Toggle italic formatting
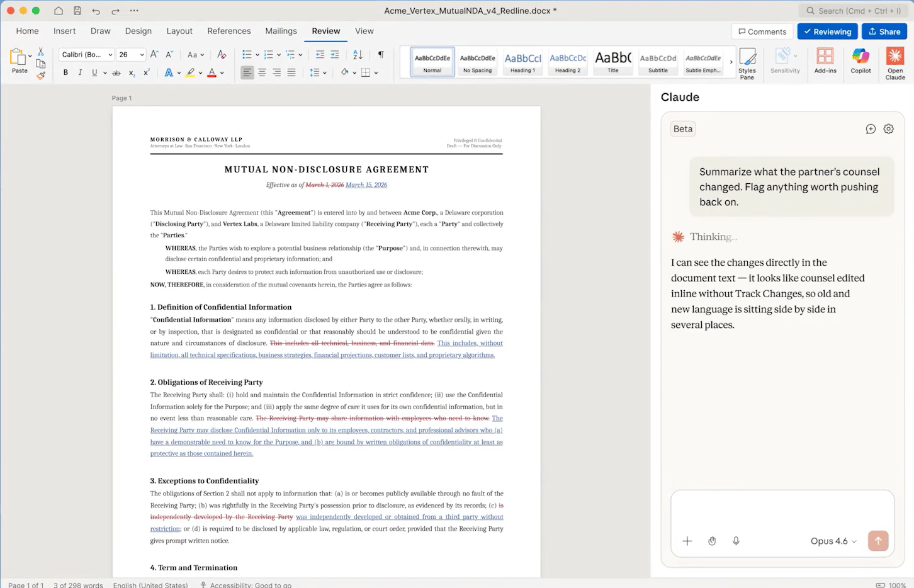 (80, 73)
